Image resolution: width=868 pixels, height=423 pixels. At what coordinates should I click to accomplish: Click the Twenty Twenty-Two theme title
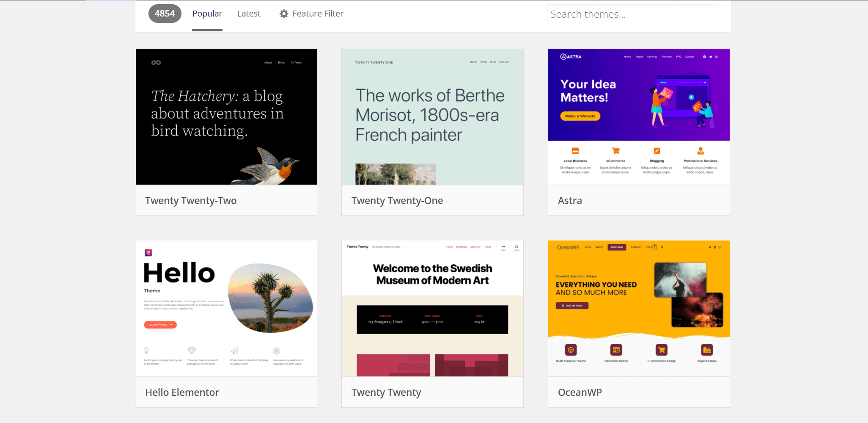click(x=191, y=201)
